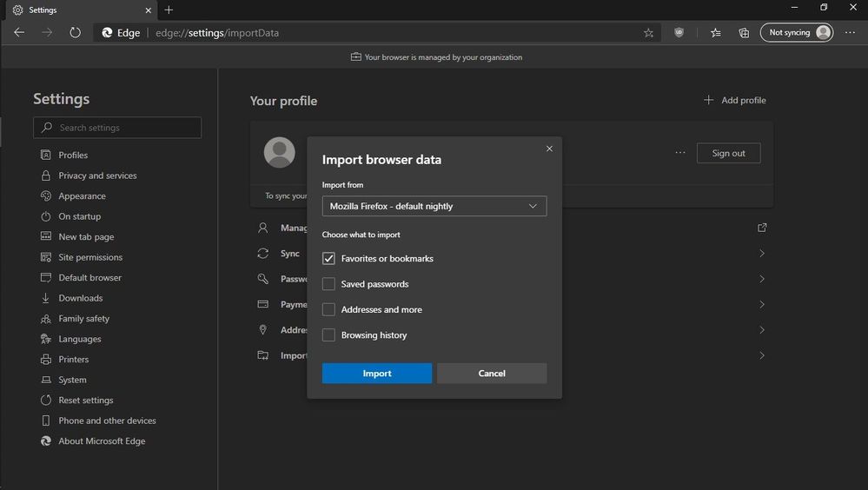868x490 pixels.
Task: Go to Appearance settings
Action: [x=82, y=196]
